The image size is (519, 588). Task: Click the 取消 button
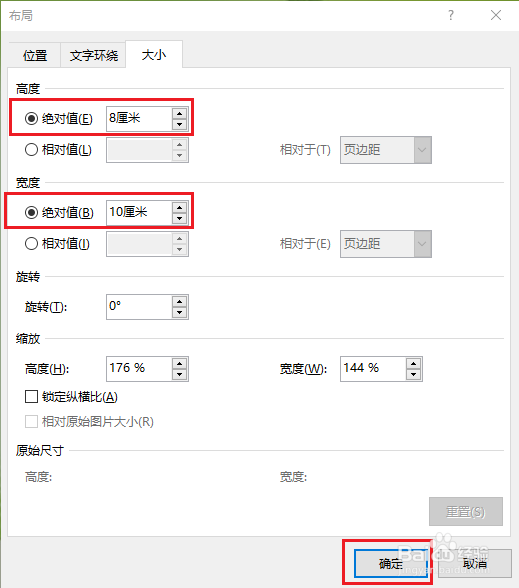point(475,563)
